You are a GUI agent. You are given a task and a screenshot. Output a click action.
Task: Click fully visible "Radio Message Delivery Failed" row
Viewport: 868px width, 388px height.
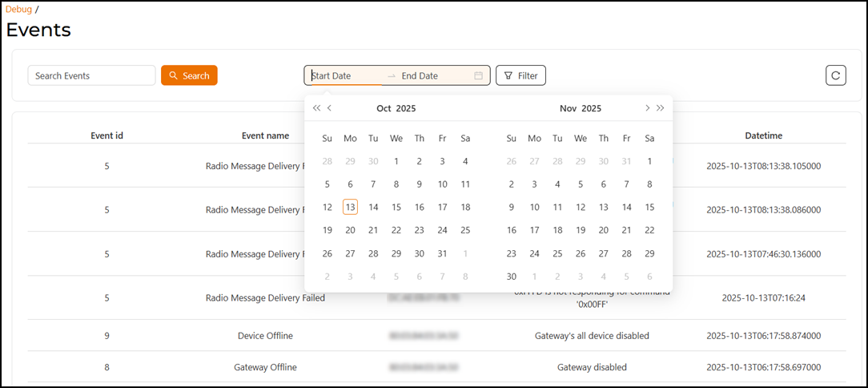[x=265, y=297]
